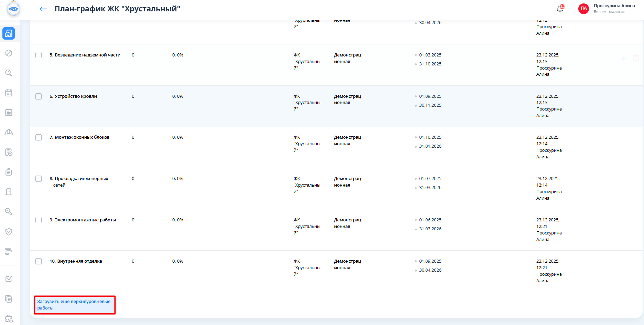
Task: Open the notifications bell
Action: pos(560,9)
